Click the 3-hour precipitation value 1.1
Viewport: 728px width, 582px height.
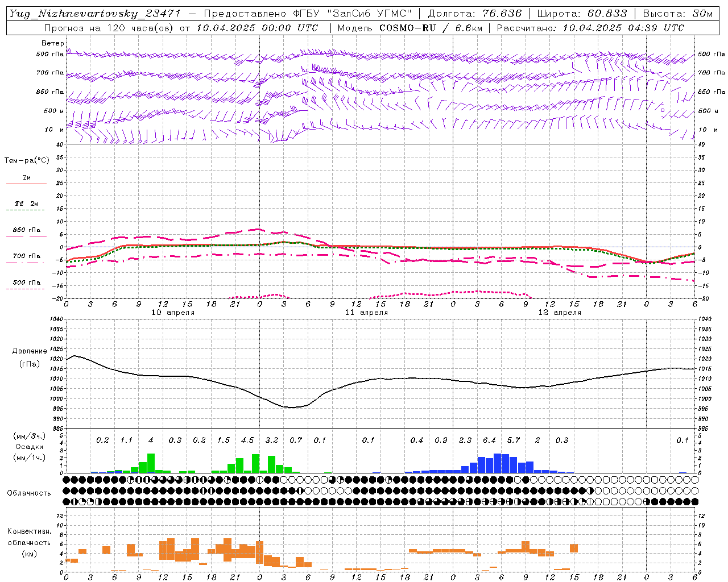[126, 440]
